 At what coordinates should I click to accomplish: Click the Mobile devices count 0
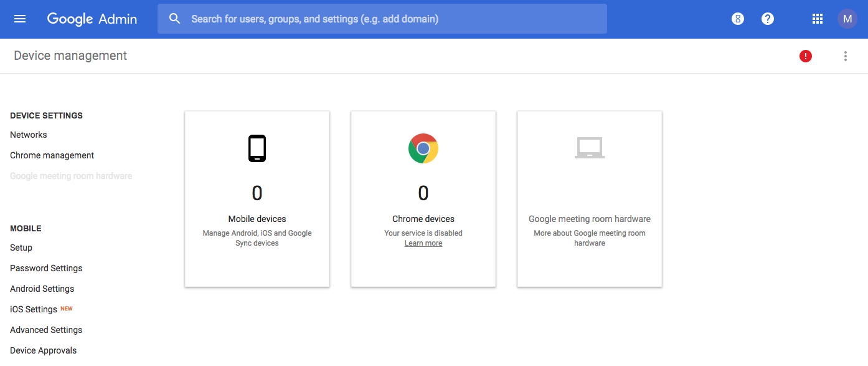click(257, 193)
